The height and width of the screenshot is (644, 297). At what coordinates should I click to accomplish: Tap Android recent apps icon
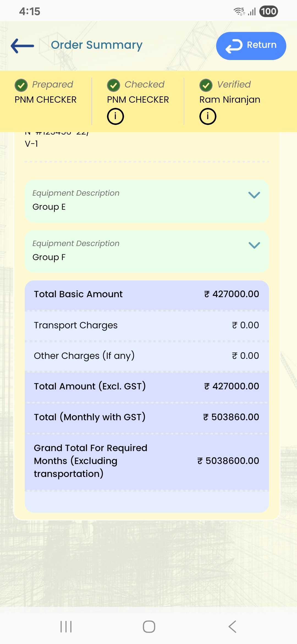pos(66,627)
